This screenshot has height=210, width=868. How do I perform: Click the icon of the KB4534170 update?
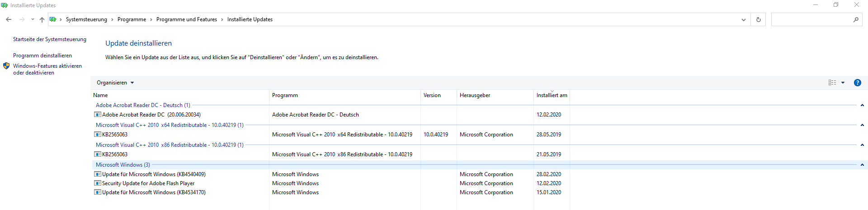point(97,192)
